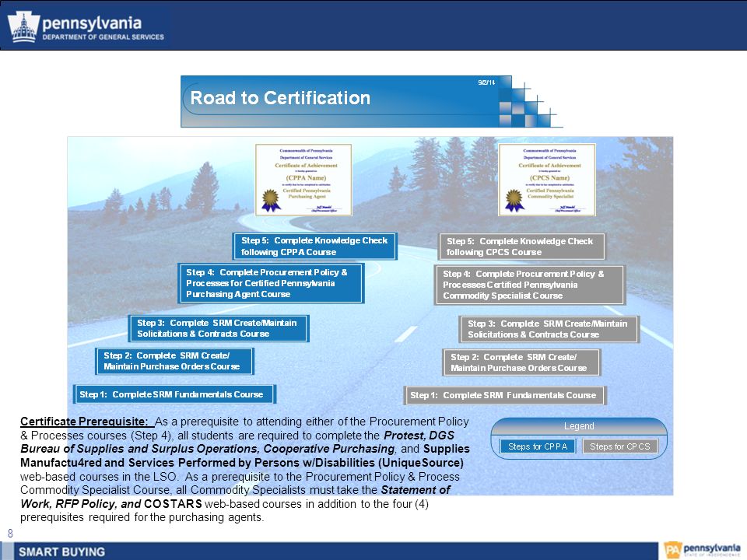Select blue Step 2 Purchase Orders box
Image resolution: width=747 pixels, height=560 pixels.
(x=174, y=361)
